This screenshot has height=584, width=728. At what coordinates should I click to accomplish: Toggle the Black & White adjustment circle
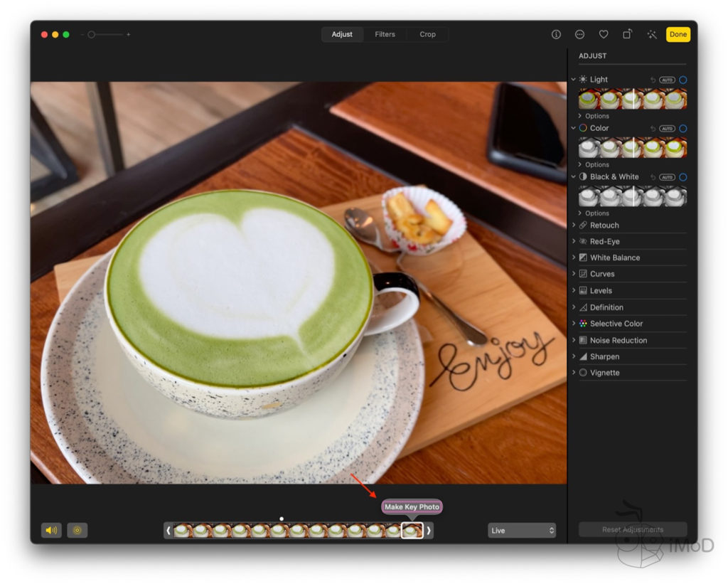tap(682, 177)
